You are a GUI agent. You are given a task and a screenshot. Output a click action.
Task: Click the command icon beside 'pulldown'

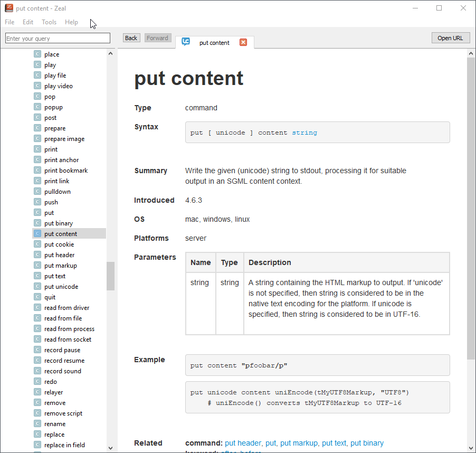pyautogui.click(x=37, y=192)
